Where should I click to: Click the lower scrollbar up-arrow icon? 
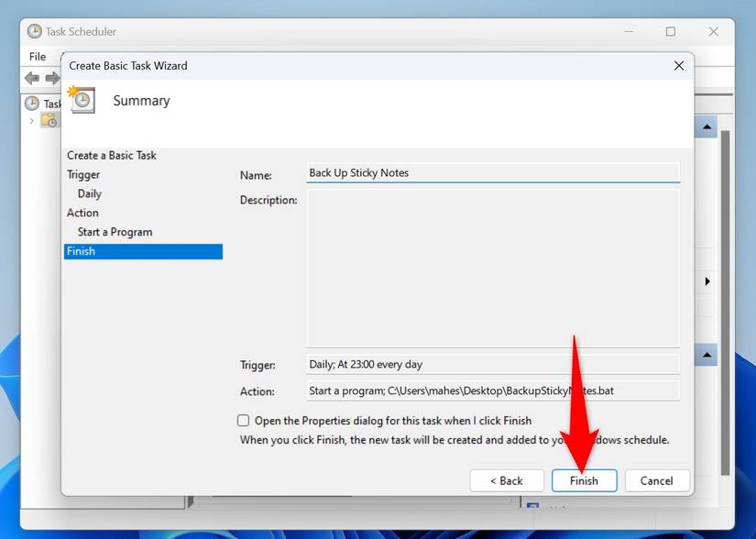tap(706, 356)
